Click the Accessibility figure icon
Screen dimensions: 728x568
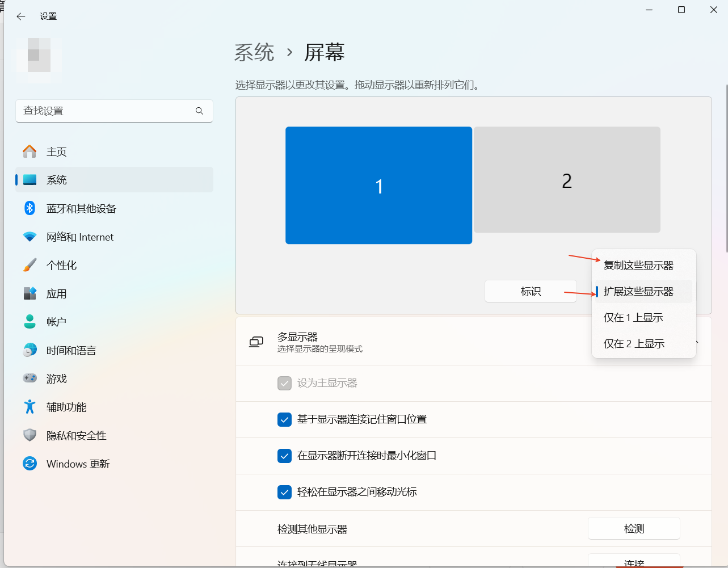pos(30,407)
